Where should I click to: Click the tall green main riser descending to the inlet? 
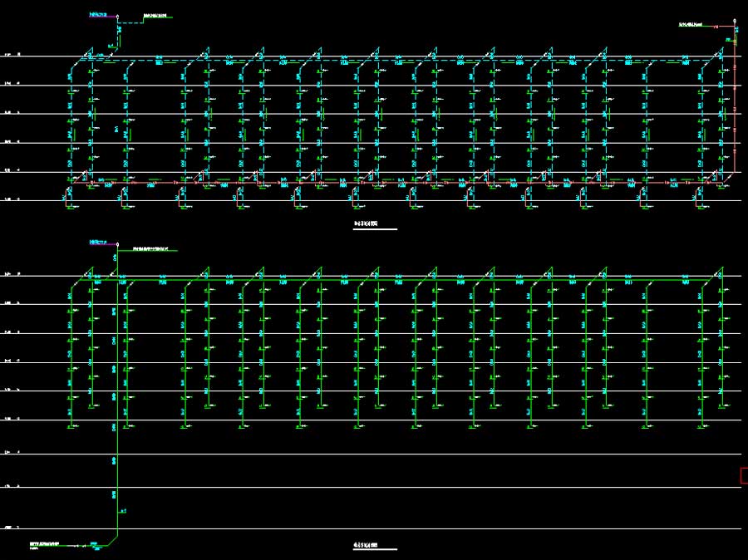[117, 391]
